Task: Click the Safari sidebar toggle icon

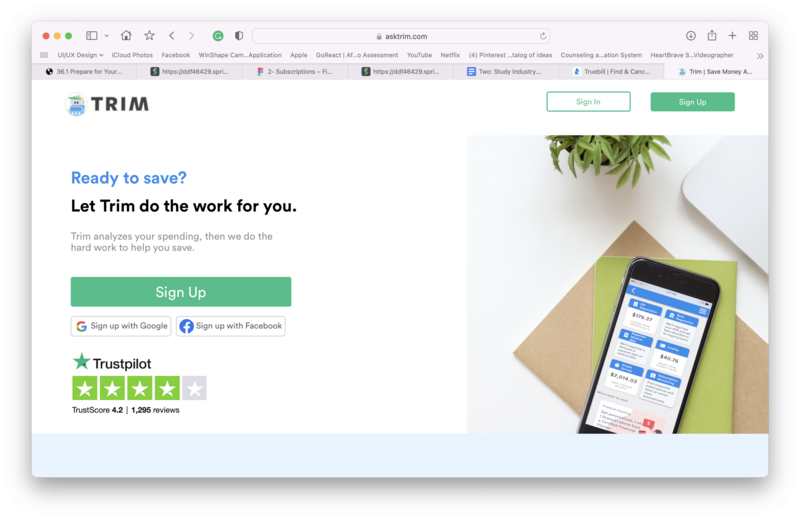Action: coord(91,36)
